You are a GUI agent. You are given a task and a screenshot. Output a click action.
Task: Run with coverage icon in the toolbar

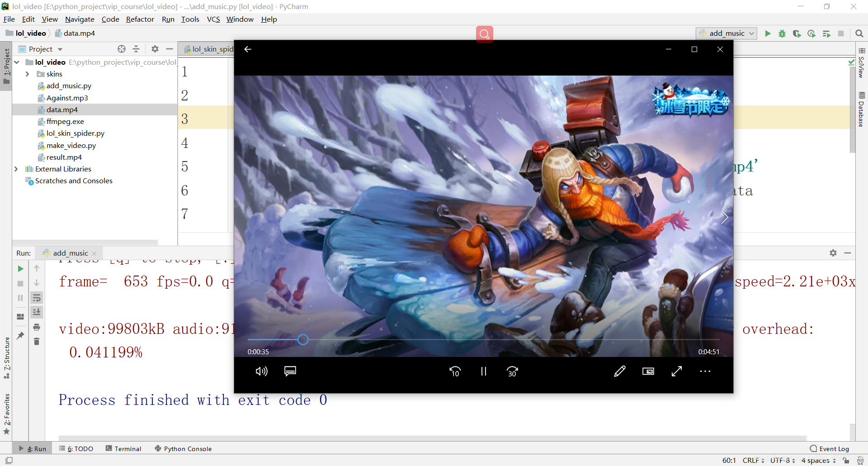click(797, 33)
